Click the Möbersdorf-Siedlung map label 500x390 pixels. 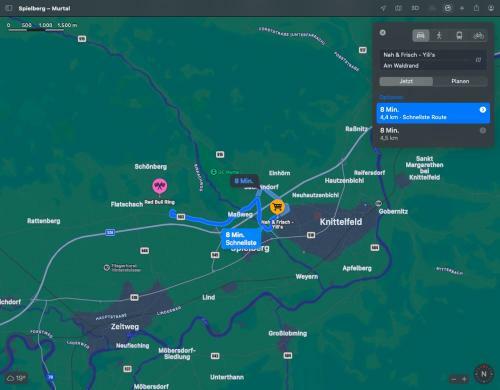pos(177,353)
